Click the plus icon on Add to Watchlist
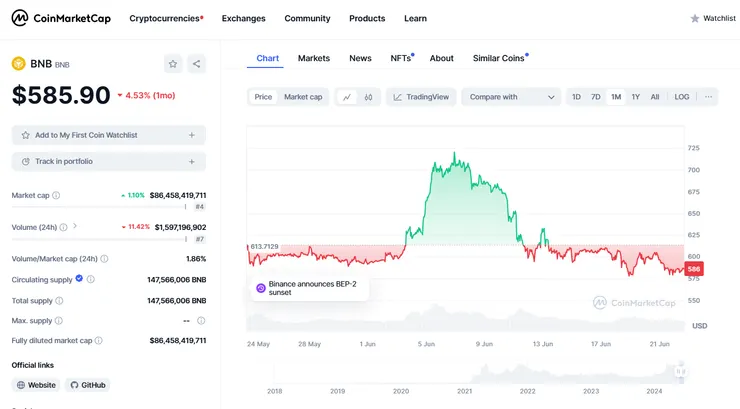Screen dimensions: 740x409 pos(192,135)
